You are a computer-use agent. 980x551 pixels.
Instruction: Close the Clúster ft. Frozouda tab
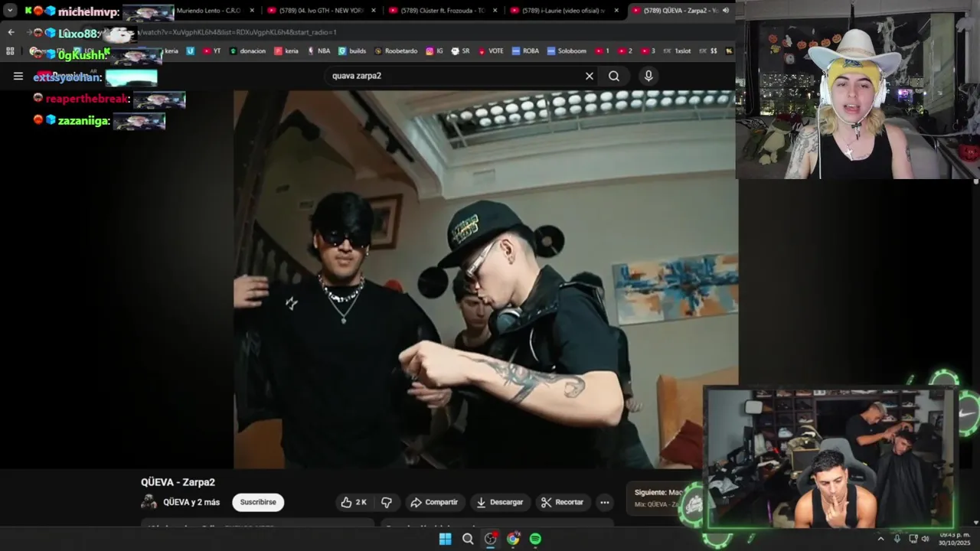point(495,11)
